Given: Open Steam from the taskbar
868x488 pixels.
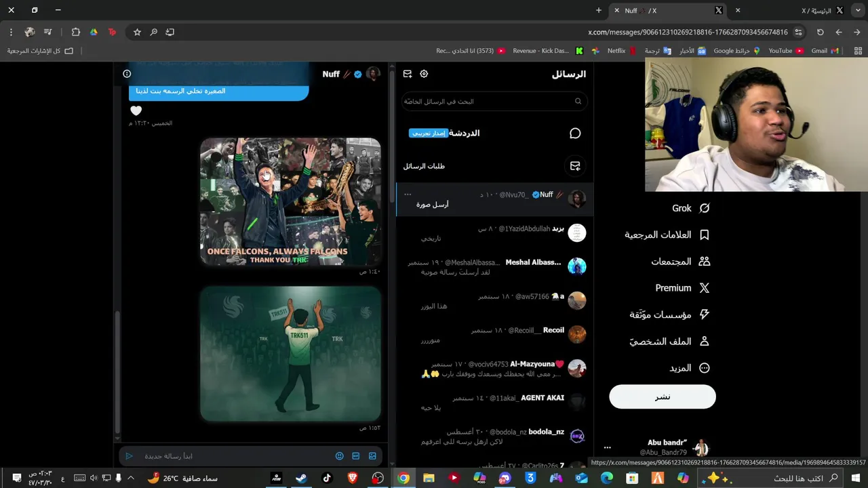Looking at the screenshot, I should [301, 478].
